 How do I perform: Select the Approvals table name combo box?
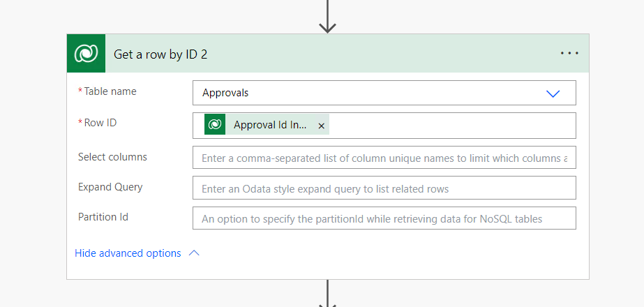point(384,93)
